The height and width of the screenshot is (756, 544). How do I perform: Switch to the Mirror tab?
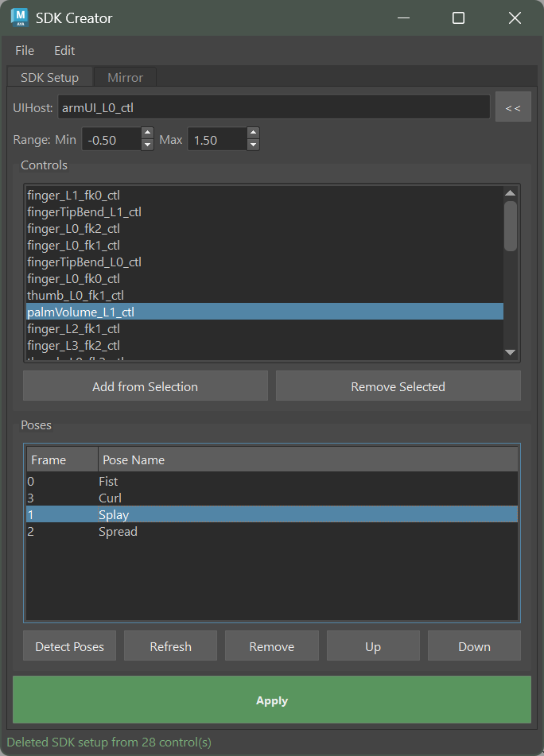125,77
